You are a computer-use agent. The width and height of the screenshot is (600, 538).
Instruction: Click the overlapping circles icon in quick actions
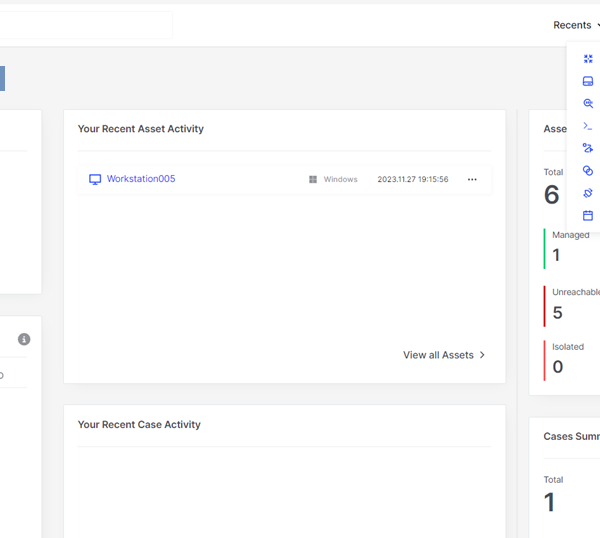pyautogui.click(x=588, y=170)
